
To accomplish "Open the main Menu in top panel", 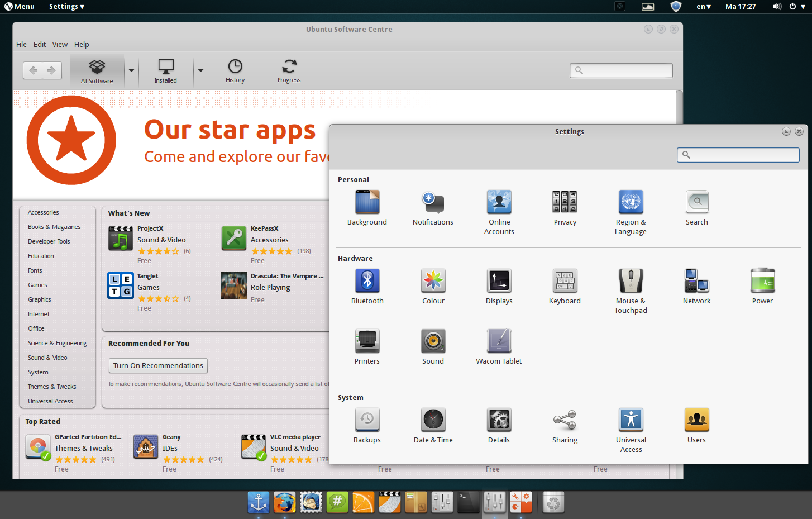I will click(x=20, y=7).
